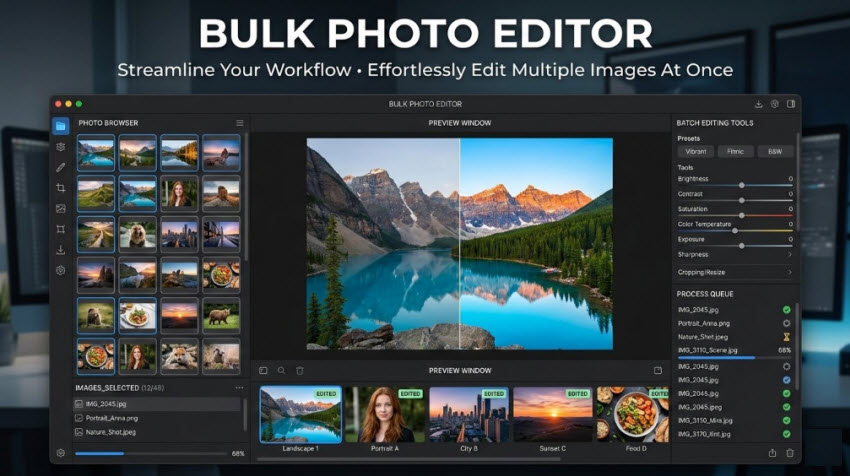Select the brown bear walking photo in Photo Browser
The width and height of the screenshot is (850, 476).
pyautogui.click(x=221, y=316)
